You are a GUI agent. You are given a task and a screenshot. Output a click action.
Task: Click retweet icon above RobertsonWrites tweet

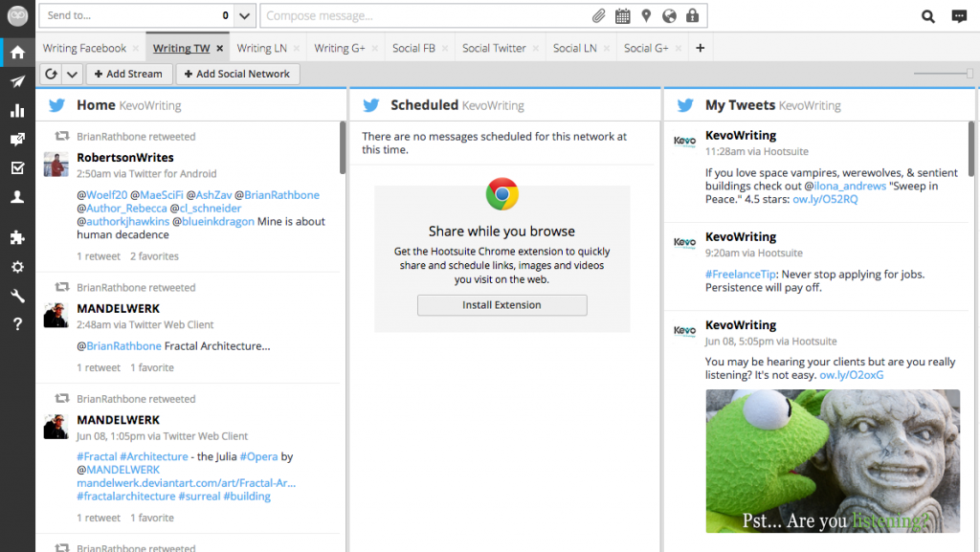click(62, 136)
